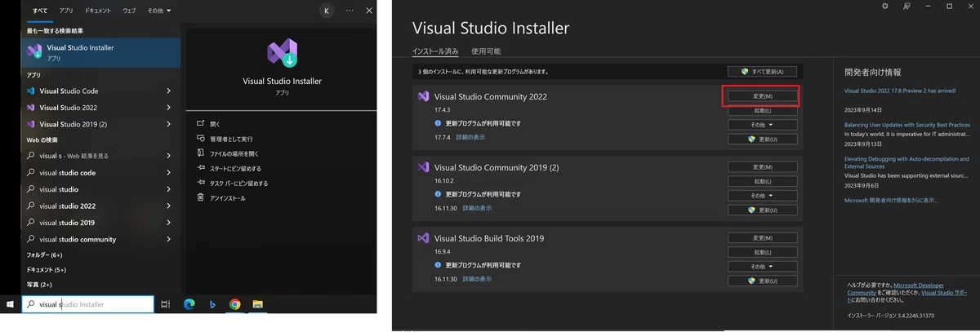
Task: Expand 'visual studio 2022' web suggestion chevron
Action: pyautogui.click(x=168, y=206)
